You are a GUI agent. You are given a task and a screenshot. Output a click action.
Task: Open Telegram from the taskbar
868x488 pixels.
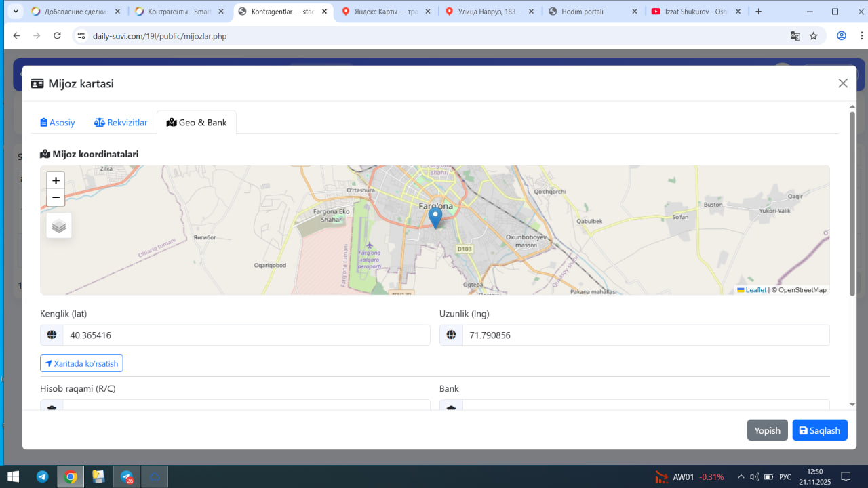pos(42,477)
